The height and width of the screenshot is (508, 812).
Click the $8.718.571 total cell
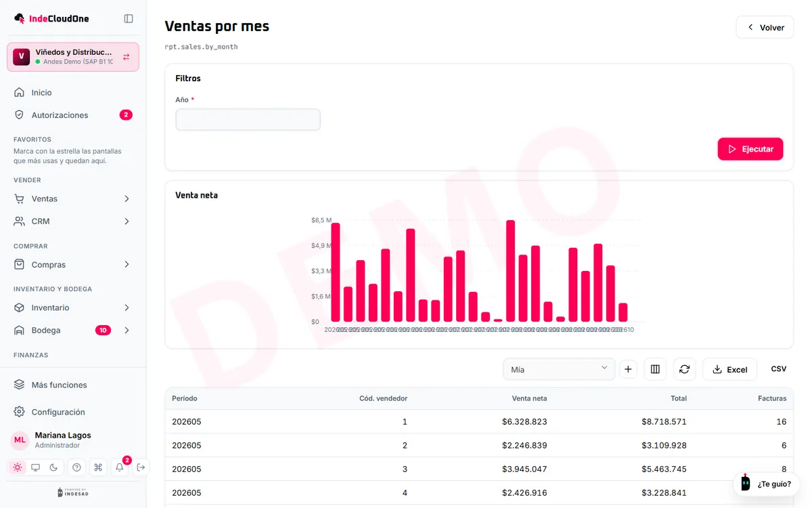664,421
